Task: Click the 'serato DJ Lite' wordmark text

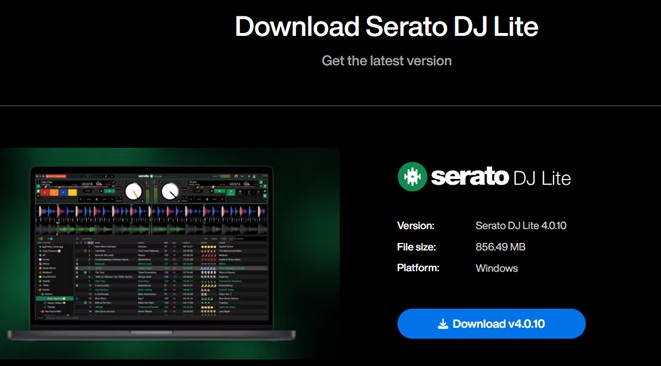Action: pyautogui.click(x=501, y=177)
